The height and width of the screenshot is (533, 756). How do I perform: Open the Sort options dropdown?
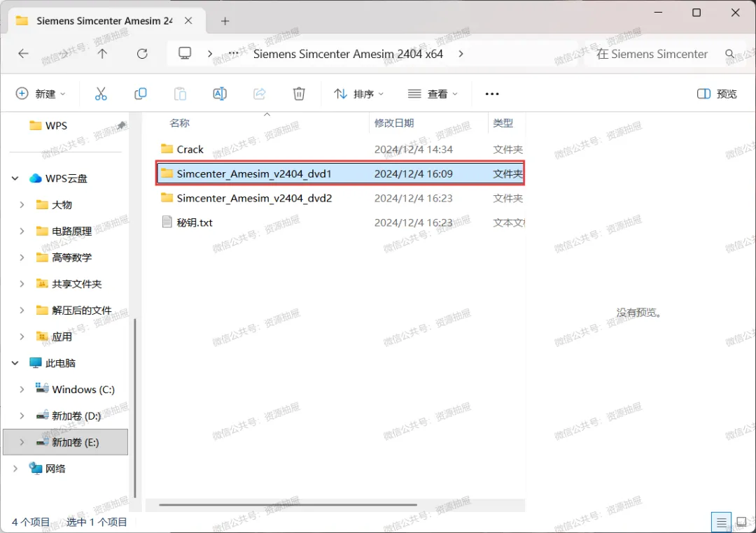358,94
